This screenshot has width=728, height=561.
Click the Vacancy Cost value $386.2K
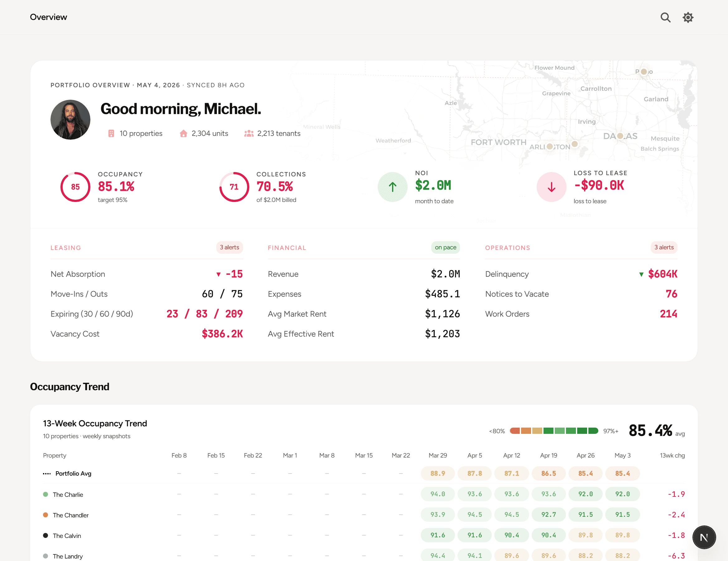(x=222, y=334)
